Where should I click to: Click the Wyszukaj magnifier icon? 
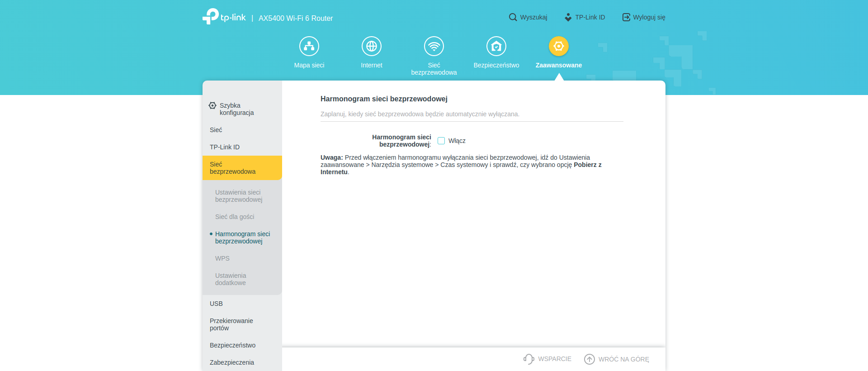click(513, 17)
